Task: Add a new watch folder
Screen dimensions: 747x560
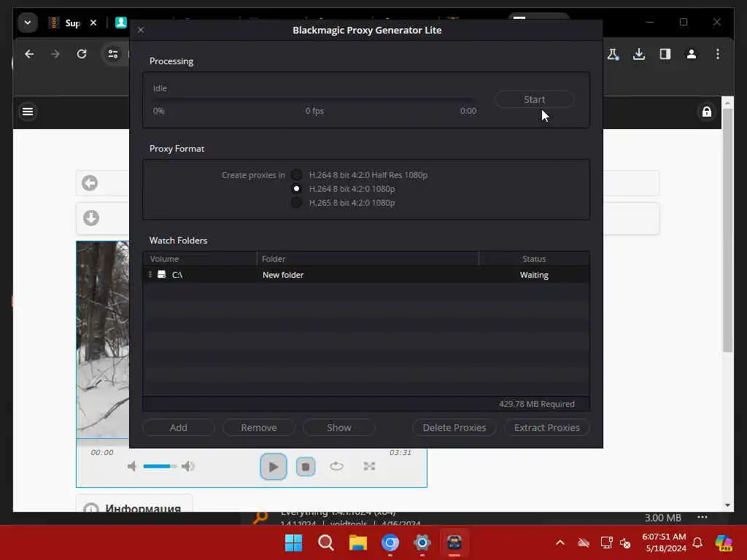Action: coord(178,427)
